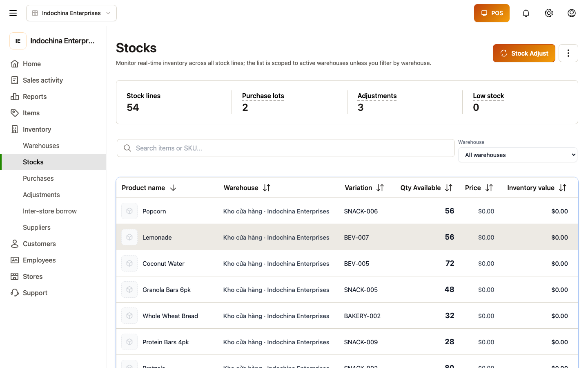Click the Granola Bars 6pk product name
The width and height of the screenshot is (588, 368).
(167, 290)
